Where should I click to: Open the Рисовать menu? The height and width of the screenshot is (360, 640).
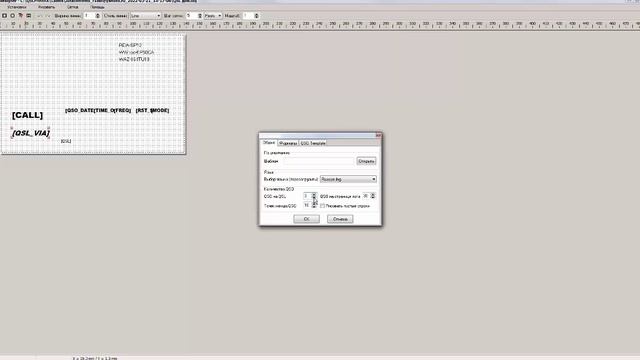click(47, 7)
